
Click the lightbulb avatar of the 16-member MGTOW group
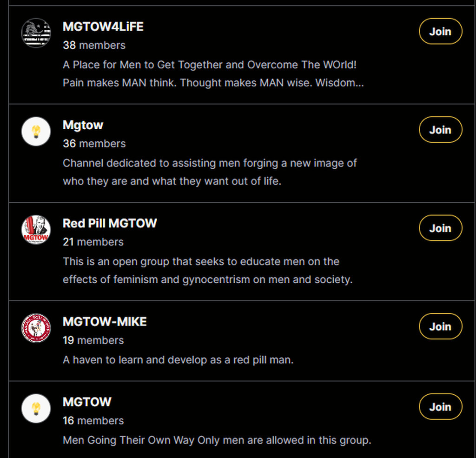pos(36,408)
